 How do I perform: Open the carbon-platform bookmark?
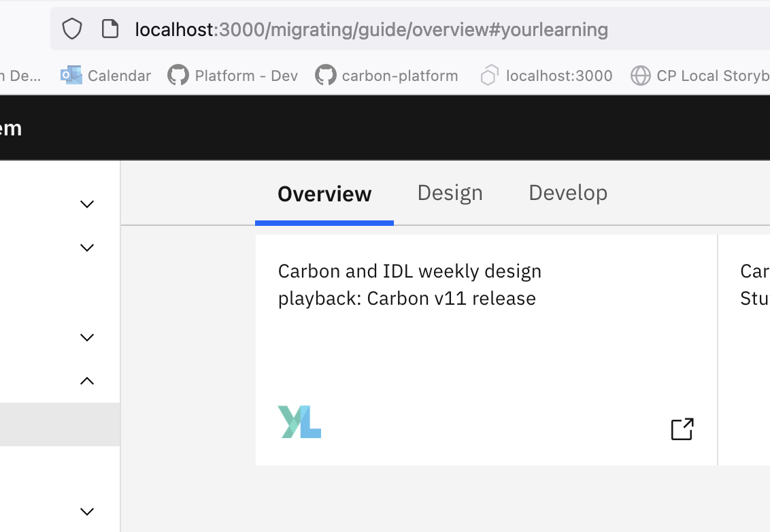[x=400, y=75]
